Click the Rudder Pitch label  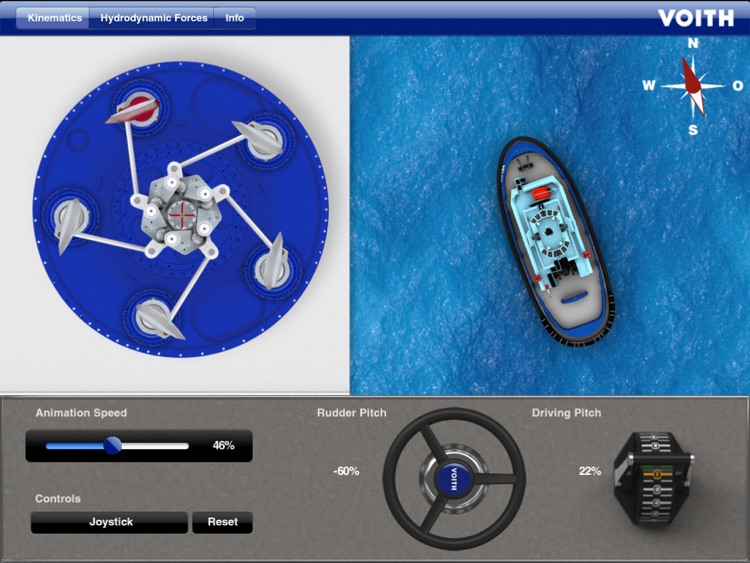pyautogui.click(x=352, y=413)
